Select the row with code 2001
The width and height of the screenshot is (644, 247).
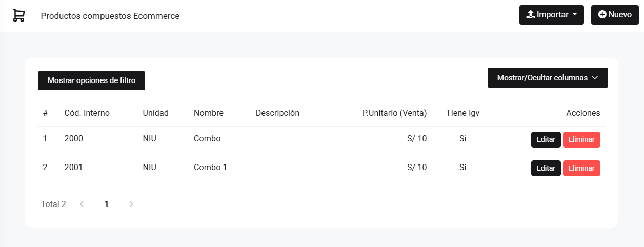(x=73, y=167)
